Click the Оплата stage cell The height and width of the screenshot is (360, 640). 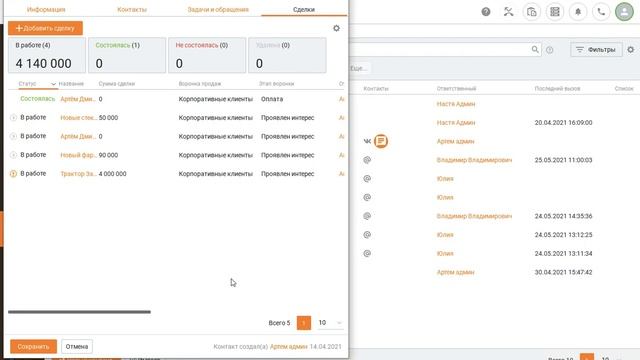(x=272, y=99)
